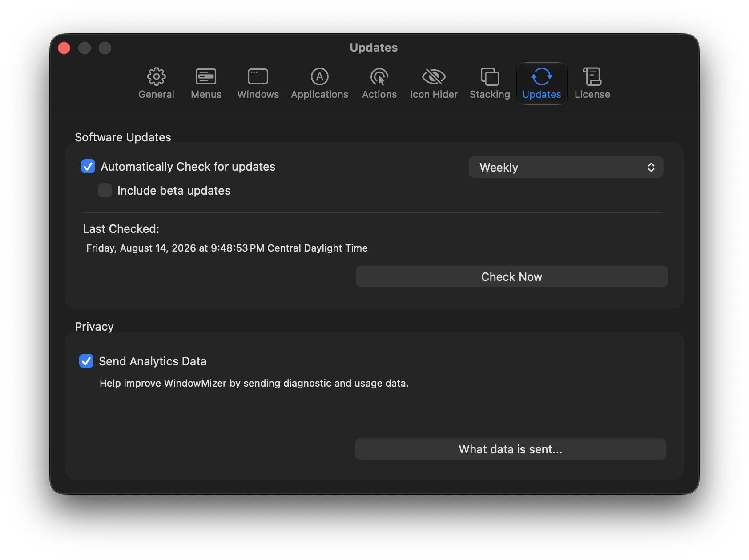Click the last checked date text
749x560 pixels.
click(x=227, y=248)
